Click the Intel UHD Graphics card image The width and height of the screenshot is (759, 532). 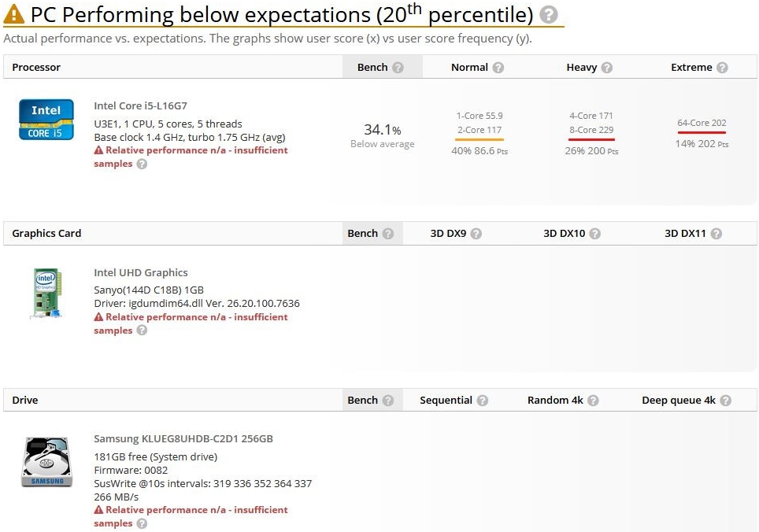click(x=47, y=293)
